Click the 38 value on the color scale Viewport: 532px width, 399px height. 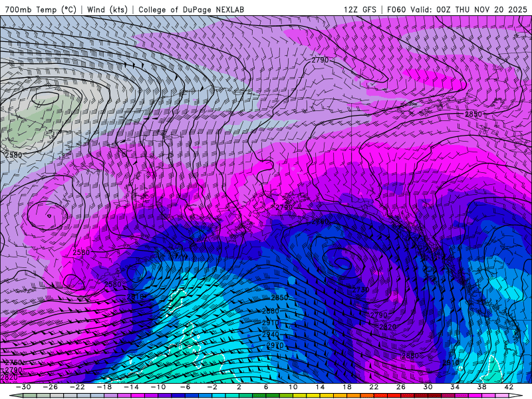click(x=481, y=387)
